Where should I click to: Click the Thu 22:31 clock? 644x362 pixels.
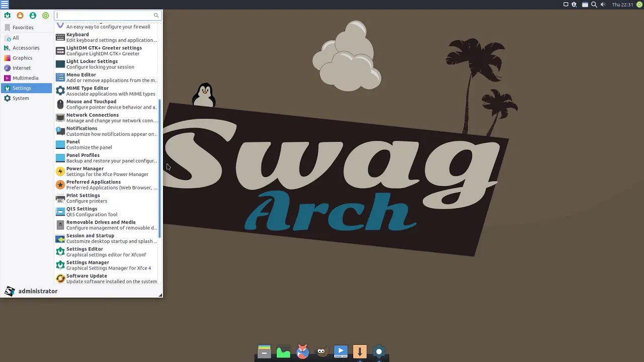pyautogui.click(x=622, y=5)
